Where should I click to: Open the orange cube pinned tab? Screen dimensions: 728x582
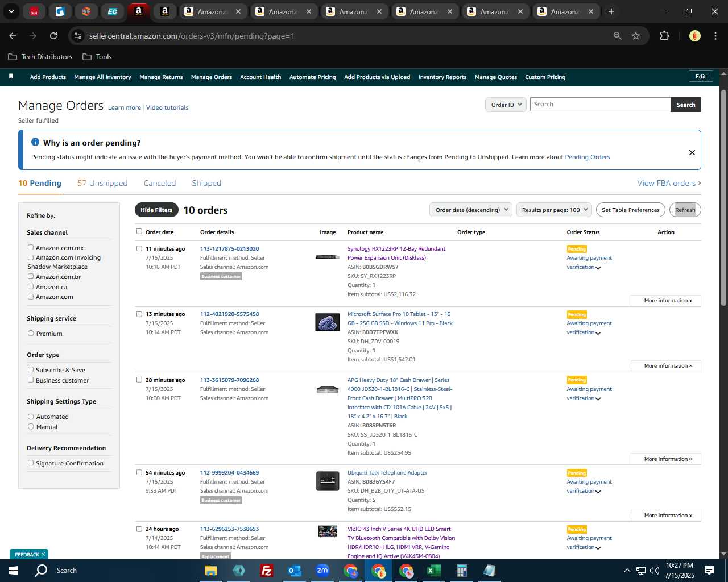[86, 11]
